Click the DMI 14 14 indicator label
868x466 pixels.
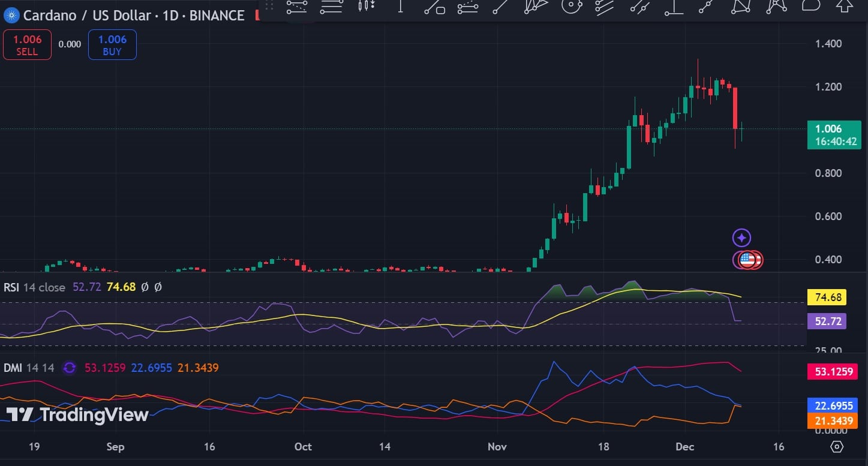pos(29,368)
